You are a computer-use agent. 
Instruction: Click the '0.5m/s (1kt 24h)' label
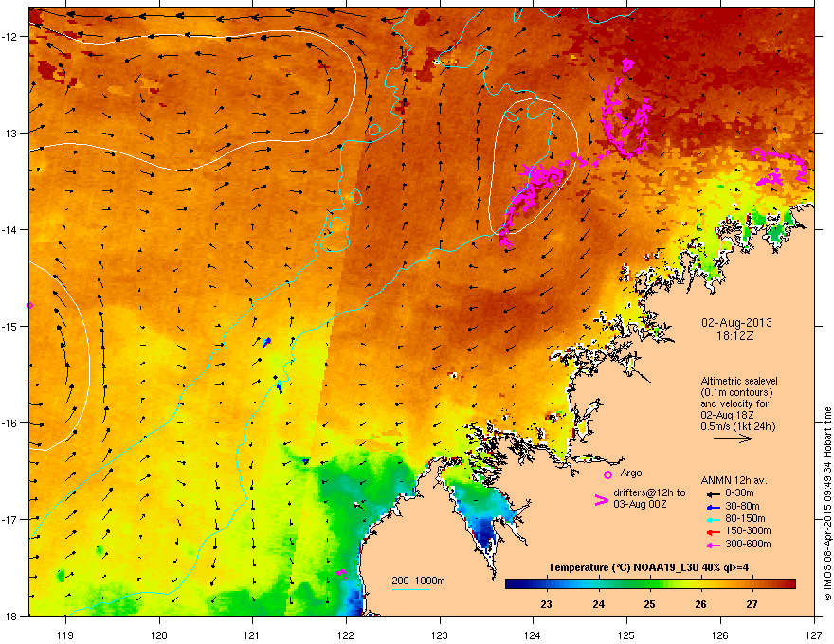[738, 427]
